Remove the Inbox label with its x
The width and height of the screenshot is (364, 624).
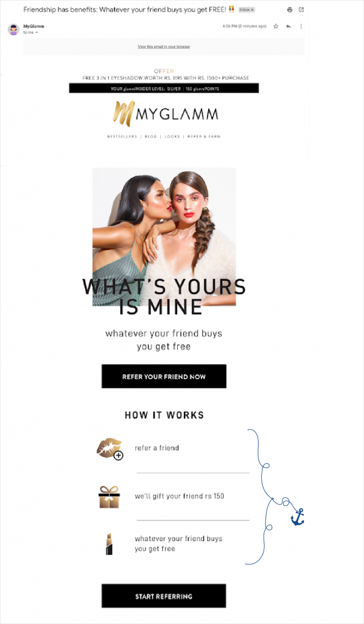tap(253, 10)
